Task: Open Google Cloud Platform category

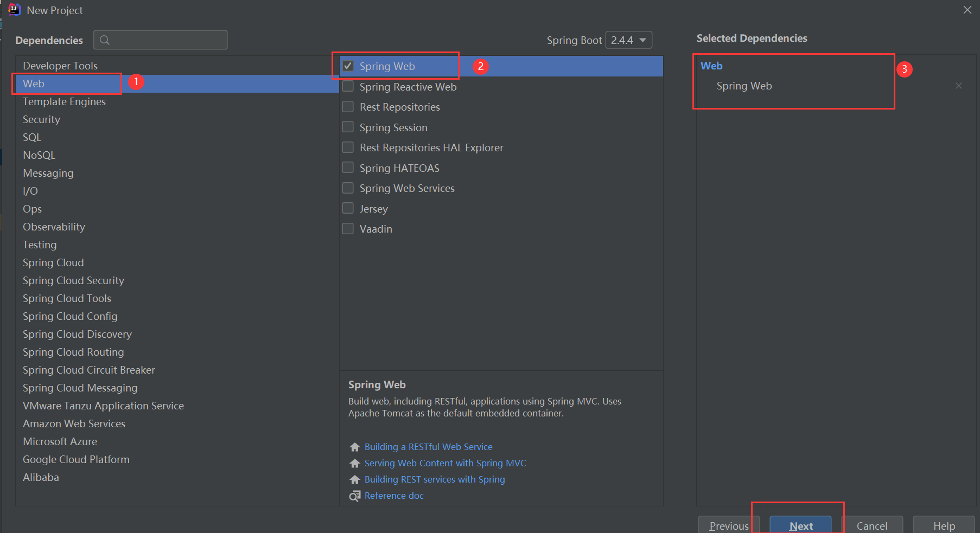Action: pos(177,459)
